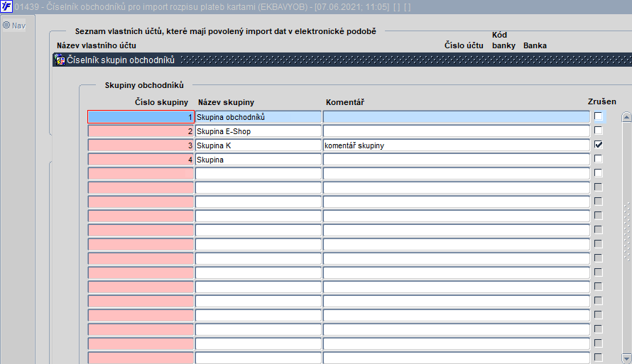Click 'Kód banky' column label

(503, 40)
